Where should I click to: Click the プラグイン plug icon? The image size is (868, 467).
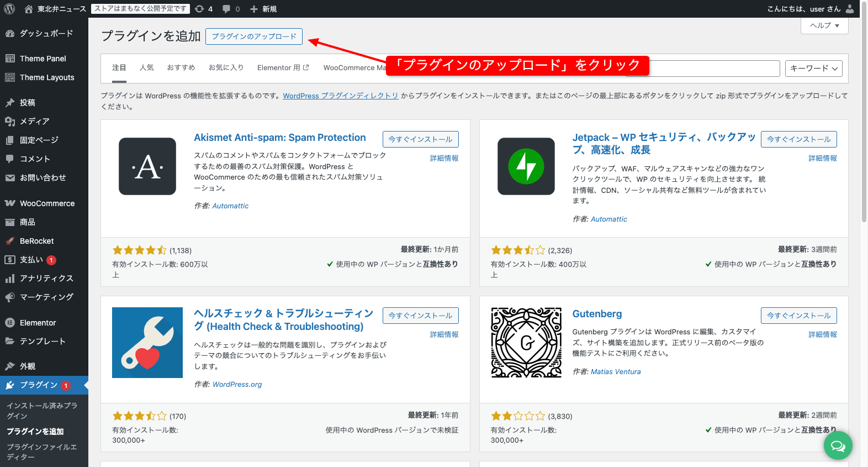[10, 385]
